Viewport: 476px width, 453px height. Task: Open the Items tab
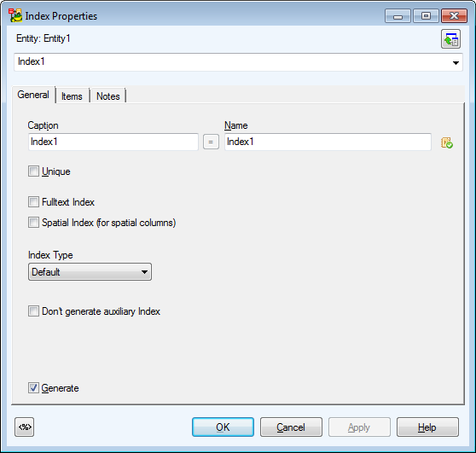pos(72,96)
